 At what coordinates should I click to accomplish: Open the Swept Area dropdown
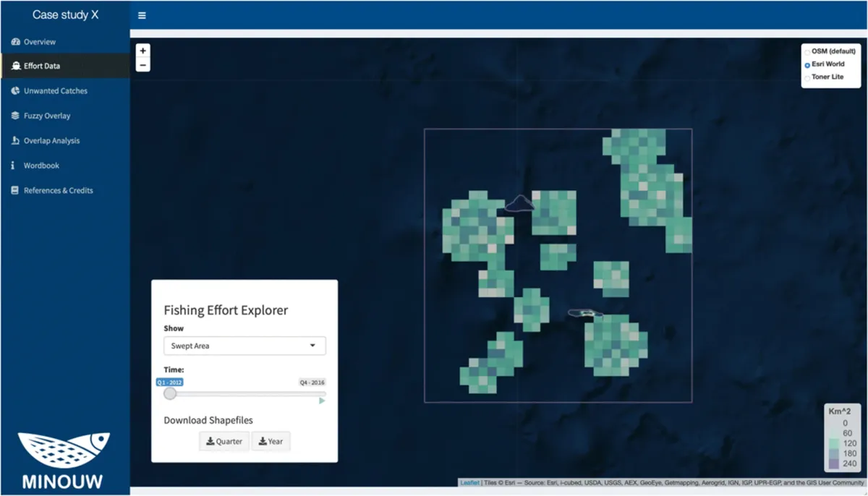pos(244,346)
